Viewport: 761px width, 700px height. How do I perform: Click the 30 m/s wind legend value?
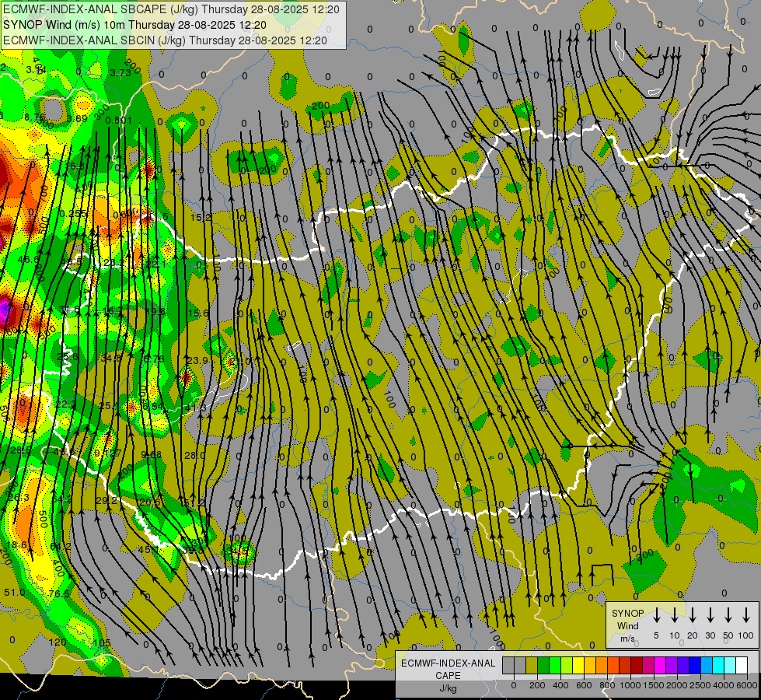click(710, 635)
